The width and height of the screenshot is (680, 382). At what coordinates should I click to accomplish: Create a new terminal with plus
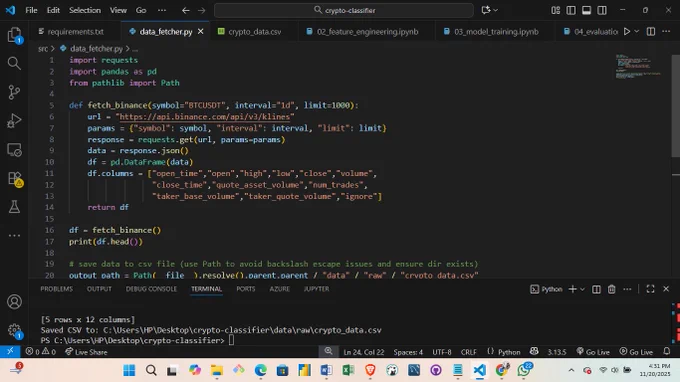pyautogui.click(x=572, y=289)
